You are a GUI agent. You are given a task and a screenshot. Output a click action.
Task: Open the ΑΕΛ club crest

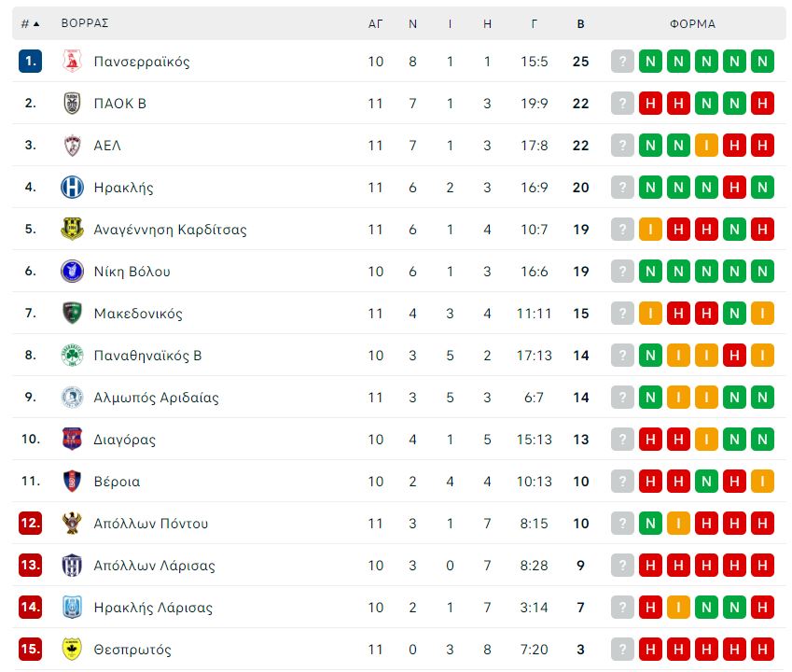click(72, 145)
